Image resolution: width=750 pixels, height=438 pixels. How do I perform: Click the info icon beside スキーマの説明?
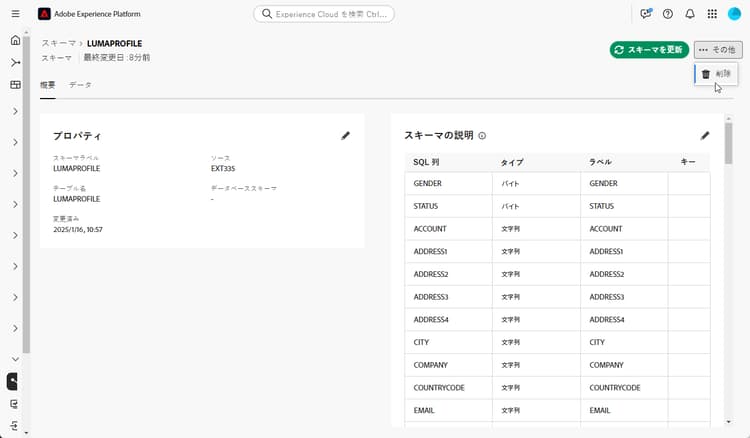tap(482, 136)
